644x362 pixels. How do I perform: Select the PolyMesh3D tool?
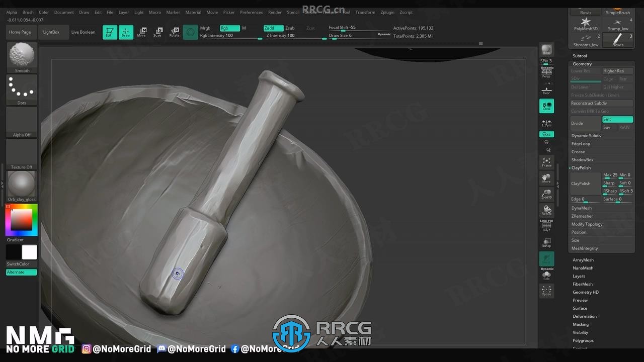586,24
